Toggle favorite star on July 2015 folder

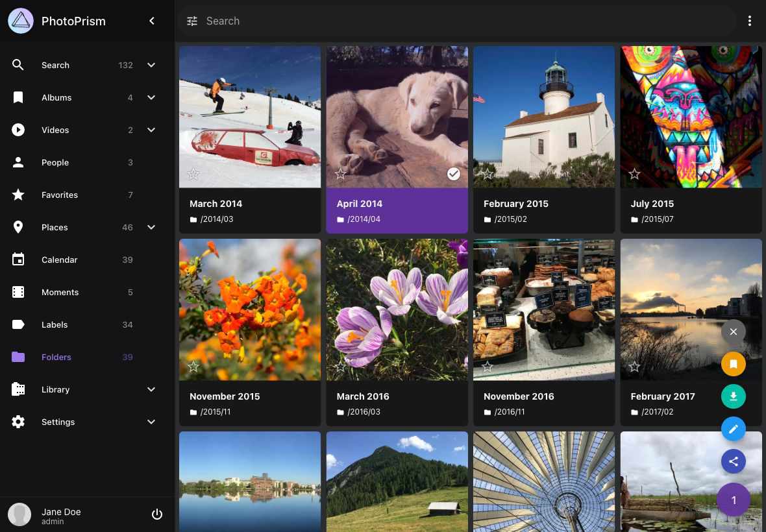634,174
